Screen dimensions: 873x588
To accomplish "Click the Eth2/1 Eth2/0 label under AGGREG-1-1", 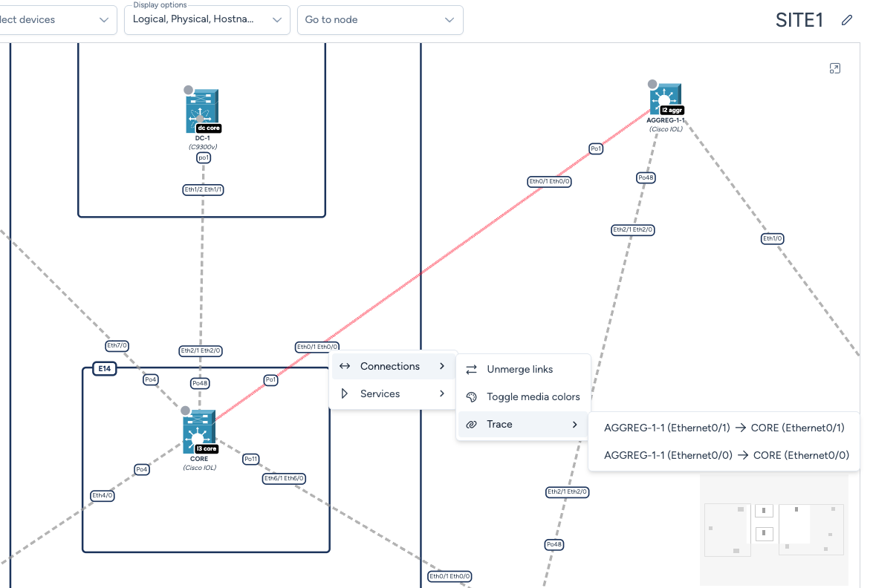I will point(632,229).
